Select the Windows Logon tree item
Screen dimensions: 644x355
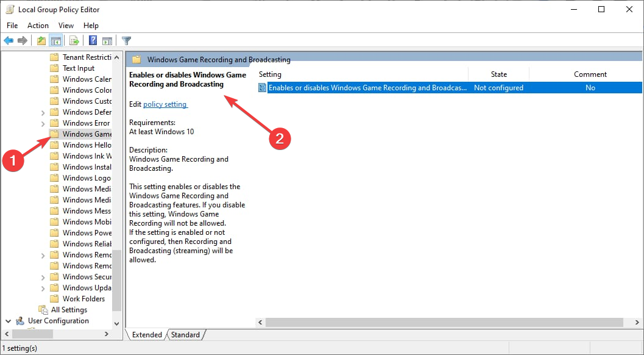(x=87, y=178)
